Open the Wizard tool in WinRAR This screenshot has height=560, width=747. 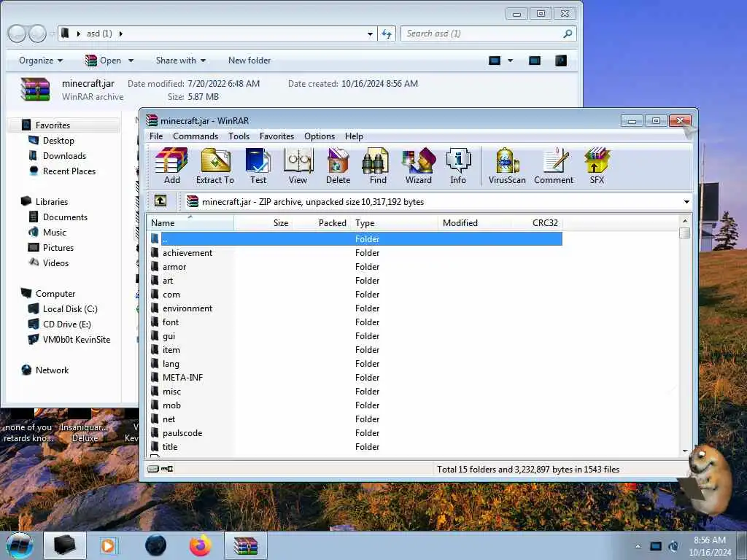pyautogui.click(x=418, y=166)
